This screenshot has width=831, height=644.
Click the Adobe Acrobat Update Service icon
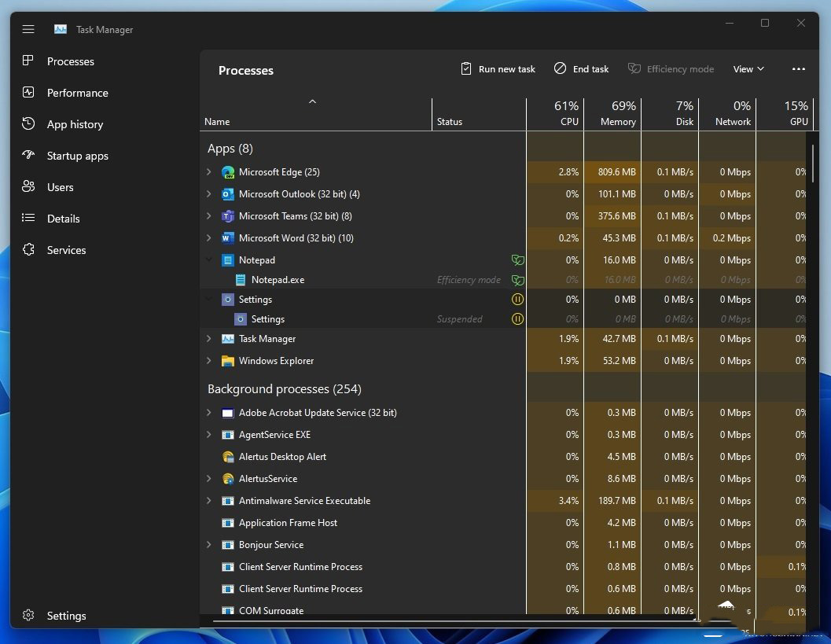228,413
